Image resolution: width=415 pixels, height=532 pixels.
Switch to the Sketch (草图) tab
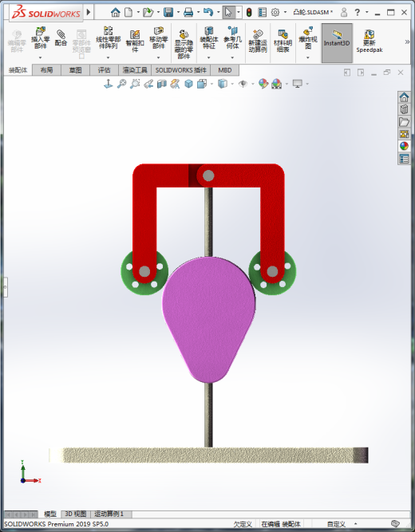click(75, 70)
